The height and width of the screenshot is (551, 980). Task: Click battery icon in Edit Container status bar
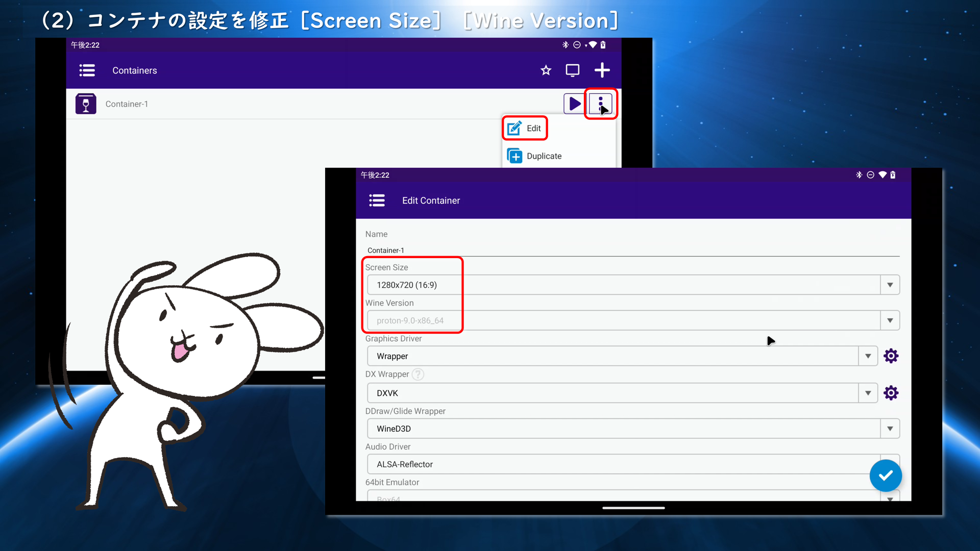893,175
